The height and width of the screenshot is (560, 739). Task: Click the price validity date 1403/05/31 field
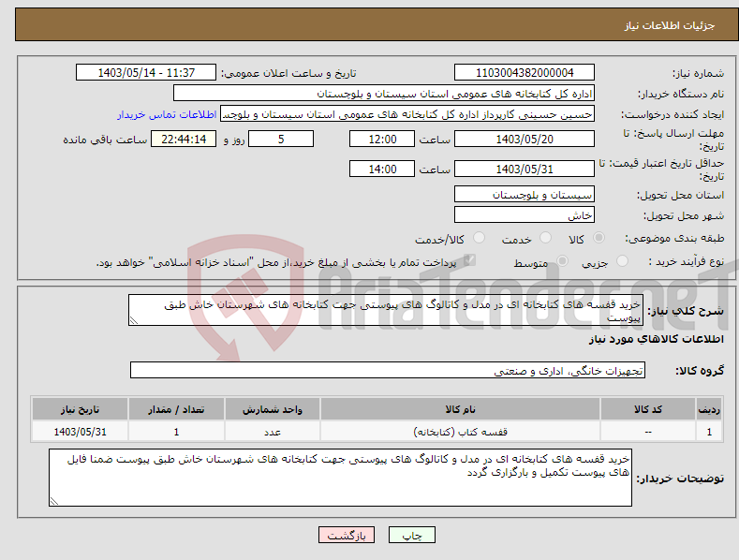(x=525, y=169)
